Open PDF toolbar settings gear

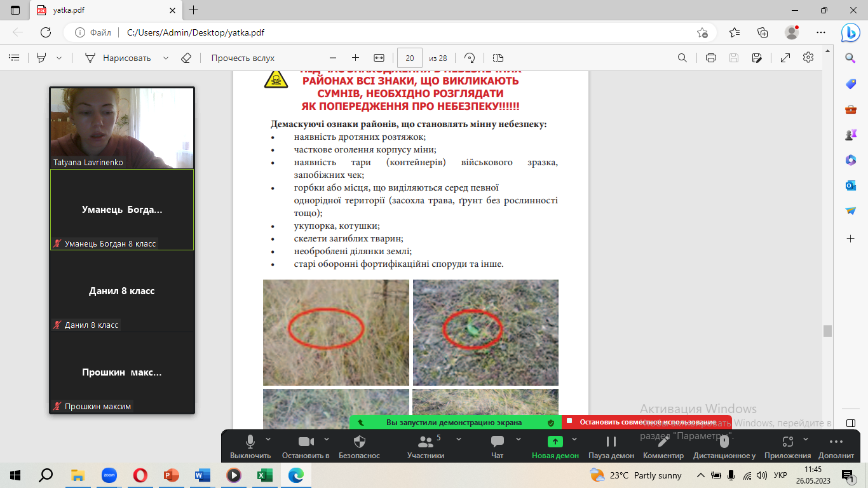click(808, 58)
